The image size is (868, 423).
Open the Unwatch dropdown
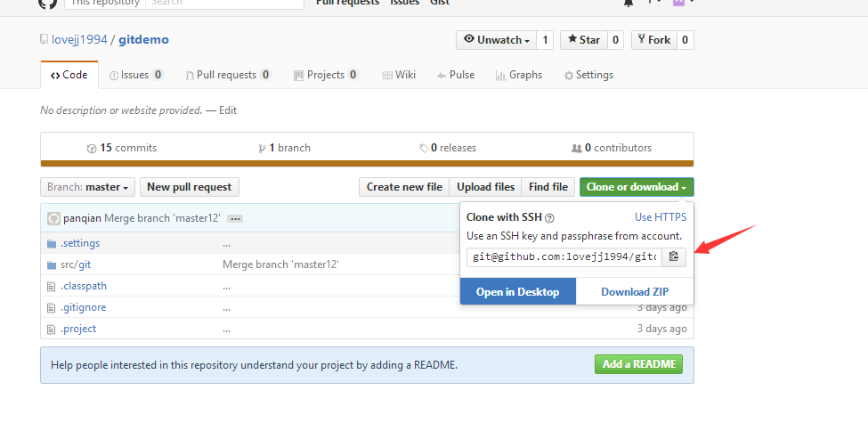497,40
